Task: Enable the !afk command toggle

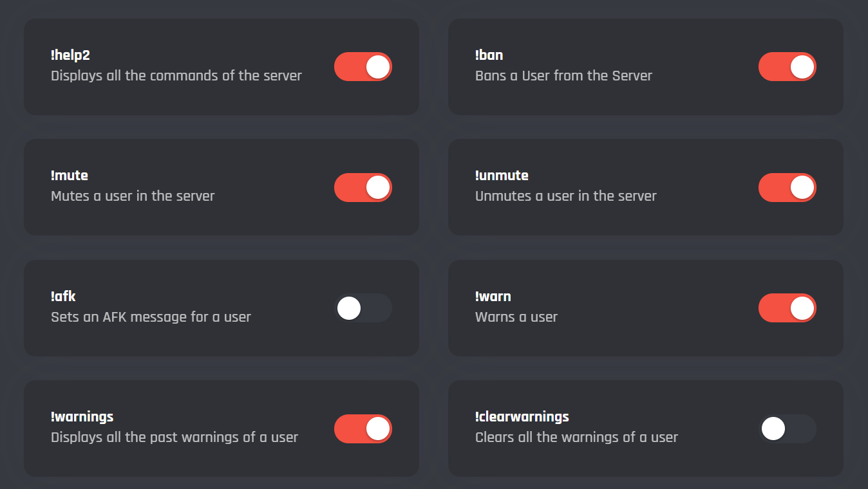Action: click(x=363, y=308)
